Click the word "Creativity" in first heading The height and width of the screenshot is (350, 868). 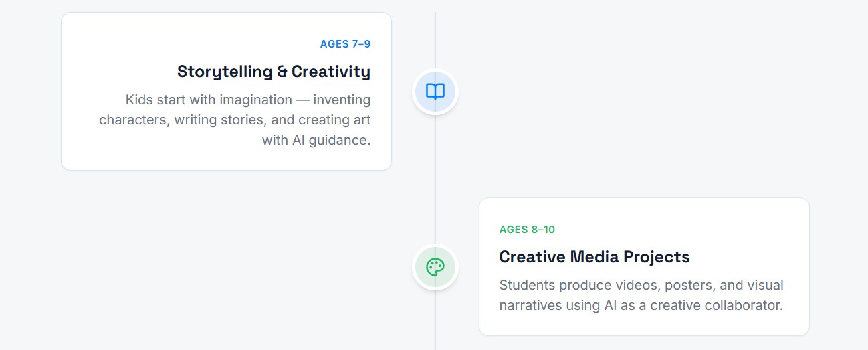click(x=330, y=72)
